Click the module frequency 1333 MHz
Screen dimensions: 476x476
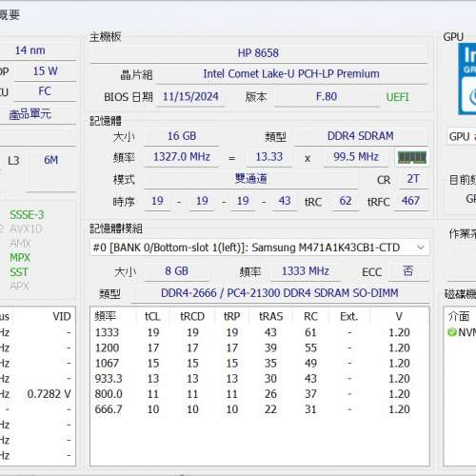tap(306, 271)
